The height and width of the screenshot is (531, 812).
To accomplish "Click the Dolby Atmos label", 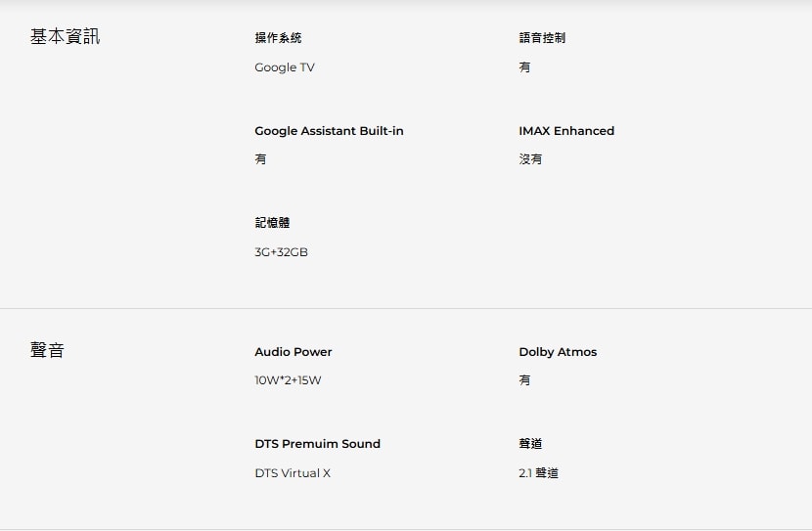I will coord(558,352).
